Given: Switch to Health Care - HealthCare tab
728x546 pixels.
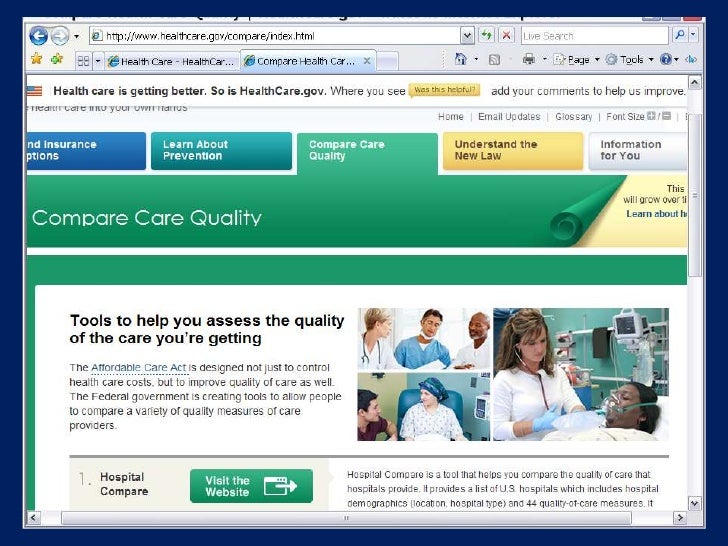Looking at the screenshot, I should pos(172,61).
